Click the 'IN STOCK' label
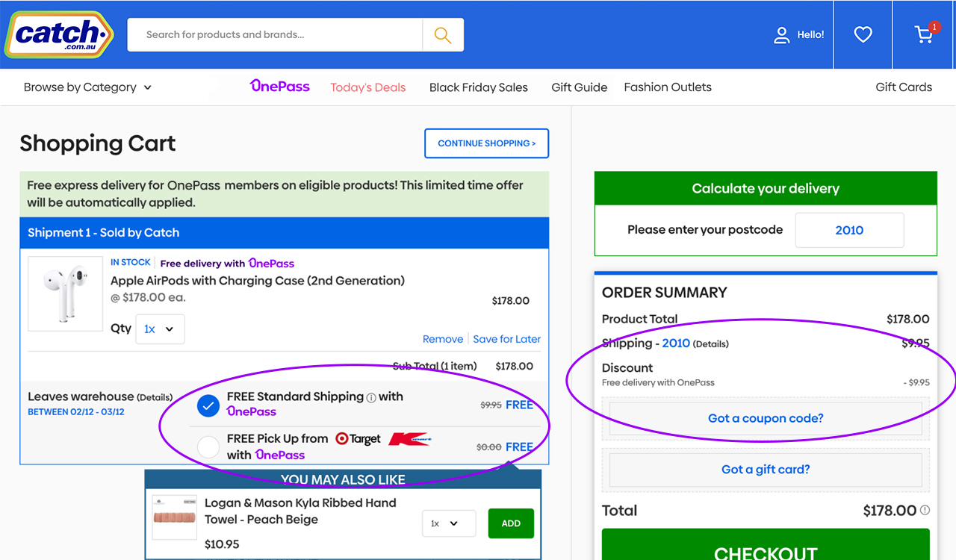The height and width of the screenshot is (560, 956). [x=131, y=262]
